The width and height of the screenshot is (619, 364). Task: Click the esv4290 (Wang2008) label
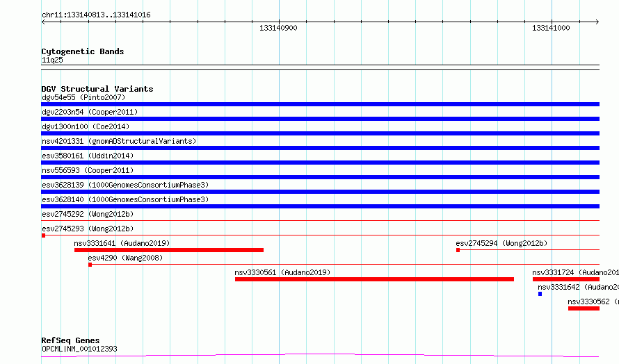point(125,258)
